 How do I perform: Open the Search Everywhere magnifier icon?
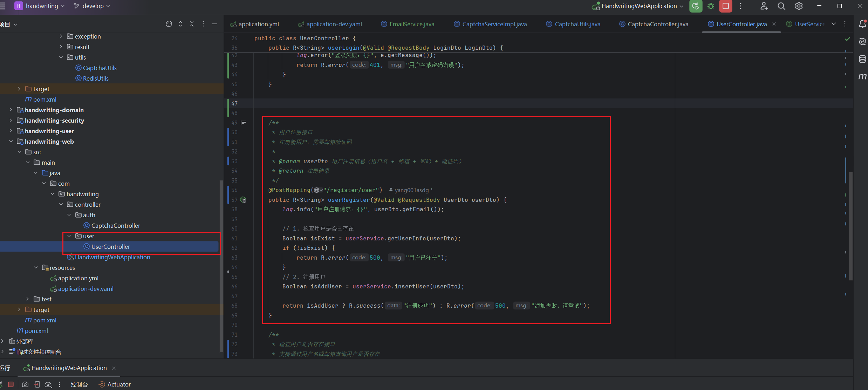(781, 6)
